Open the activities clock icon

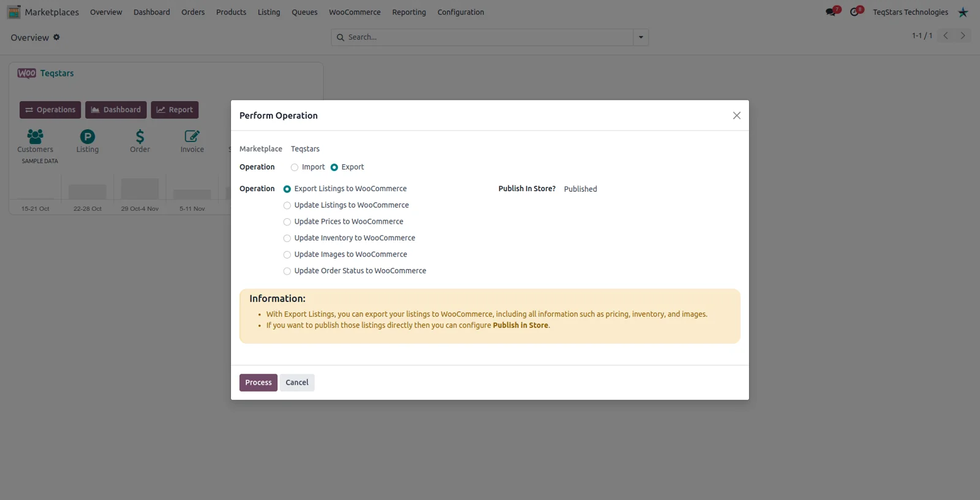pos(854,12)
